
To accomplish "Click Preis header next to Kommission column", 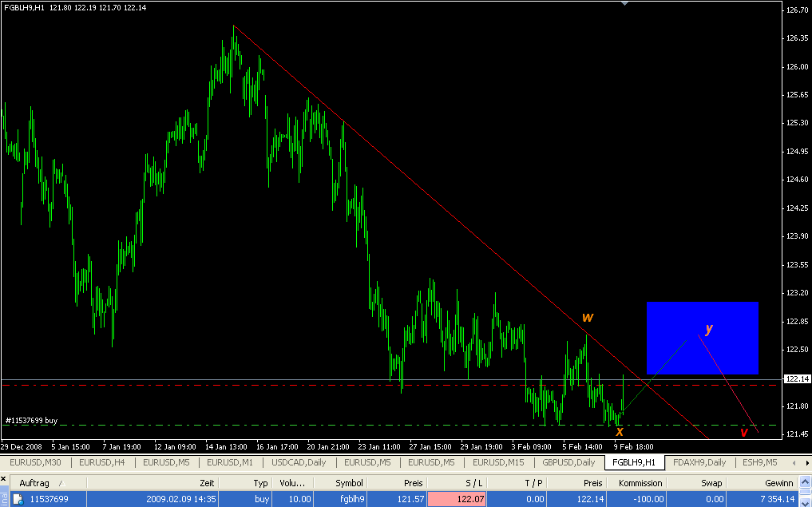I will pos(576,483).
